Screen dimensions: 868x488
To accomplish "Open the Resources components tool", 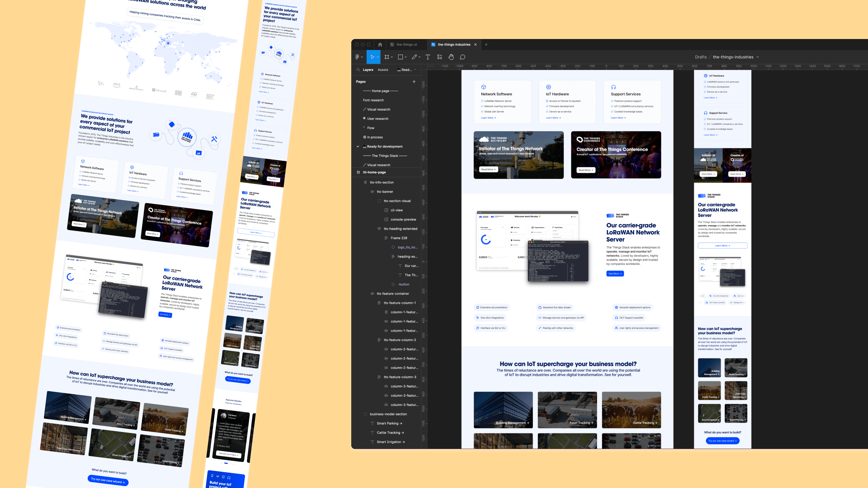I will coord(439,57).
